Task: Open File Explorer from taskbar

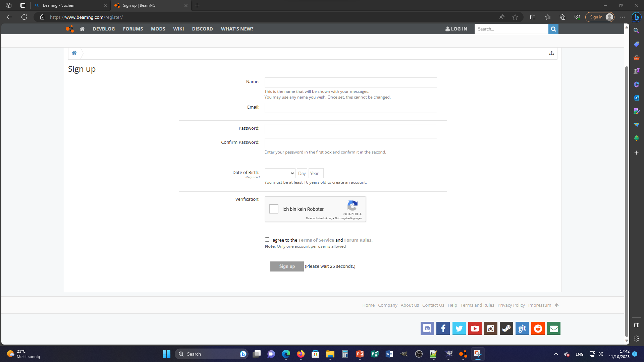Action: pyautogui.click(x=330, y=354)
